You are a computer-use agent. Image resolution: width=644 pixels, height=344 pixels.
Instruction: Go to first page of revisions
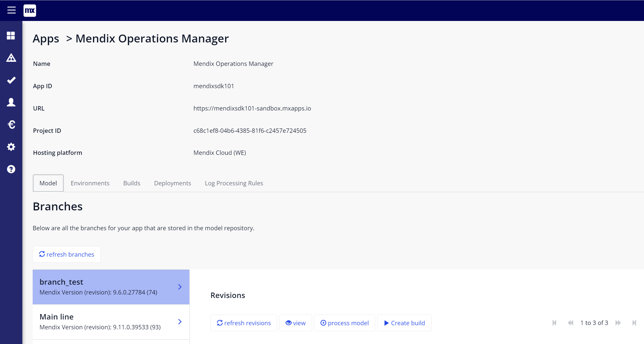click(x=554, y=323)
